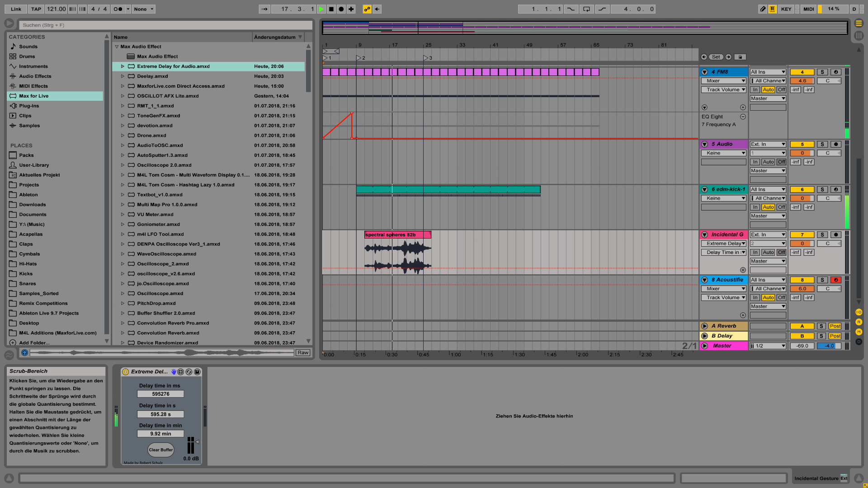Toggle the Automation Arm button
Screen dimensions: 868x488
tap(367, 9)
